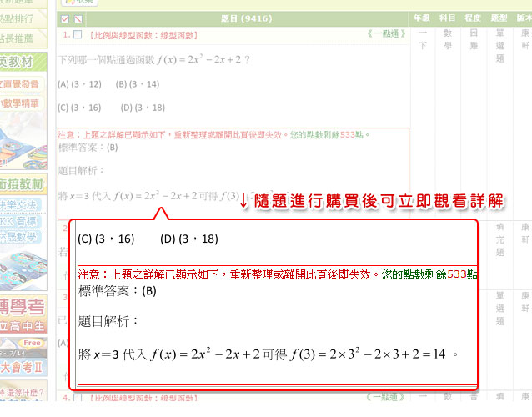The image size is (532, 417).
Task: Tick the checkbox for question 1
Action: (78, 34)
